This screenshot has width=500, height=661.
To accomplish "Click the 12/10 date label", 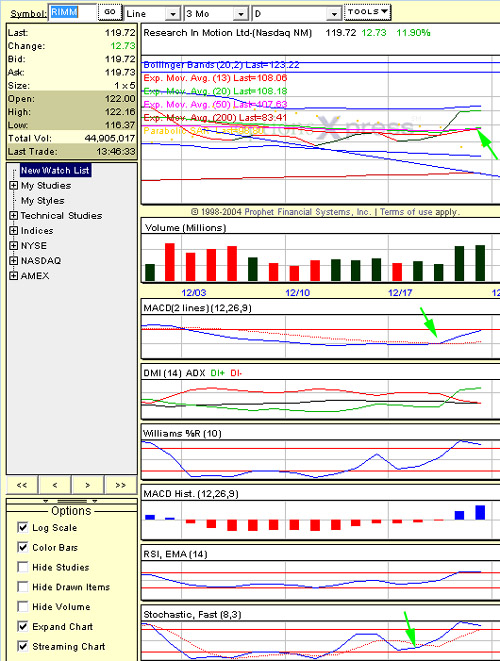I will [298, 293].
